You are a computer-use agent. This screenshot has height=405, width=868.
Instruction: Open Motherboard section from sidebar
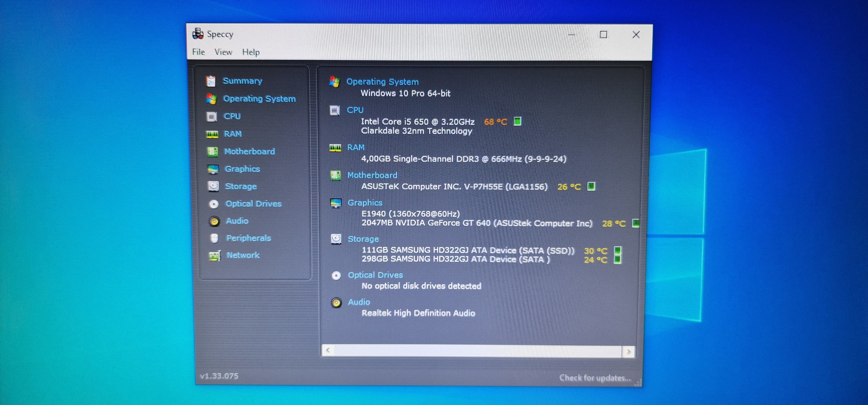click(249, 152)
